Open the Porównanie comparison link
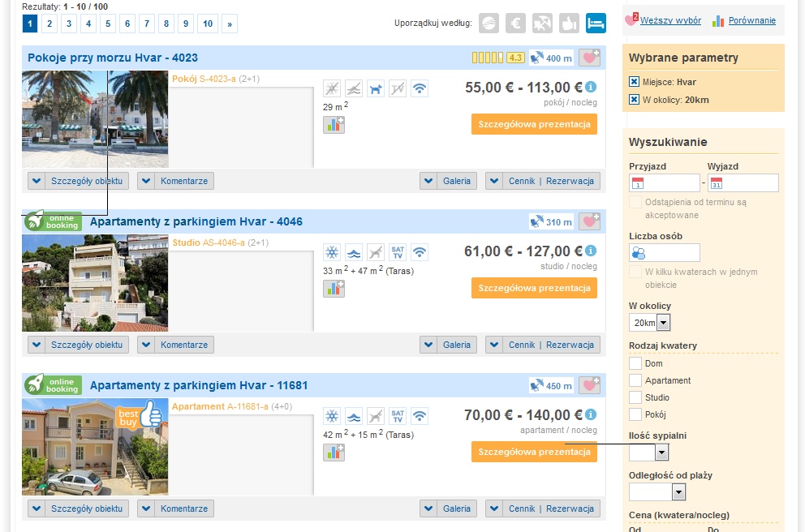 (751, 20)
